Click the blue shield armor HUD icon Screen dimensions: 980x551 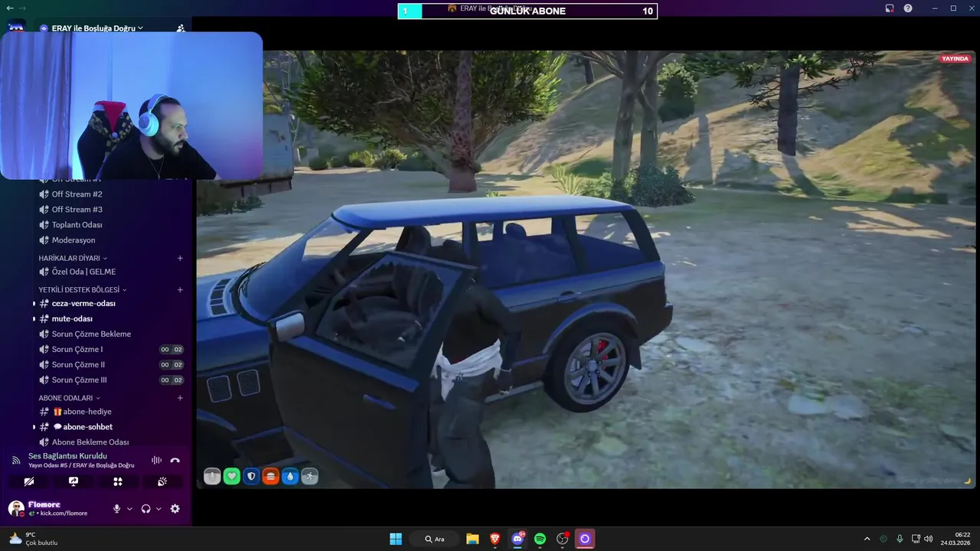(x=251, y=477)
